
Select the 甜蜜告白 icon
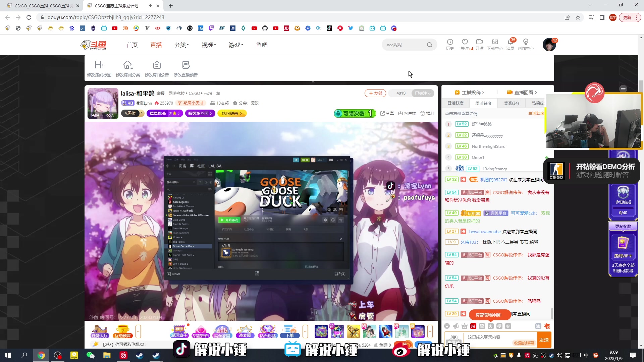(201, 331)
